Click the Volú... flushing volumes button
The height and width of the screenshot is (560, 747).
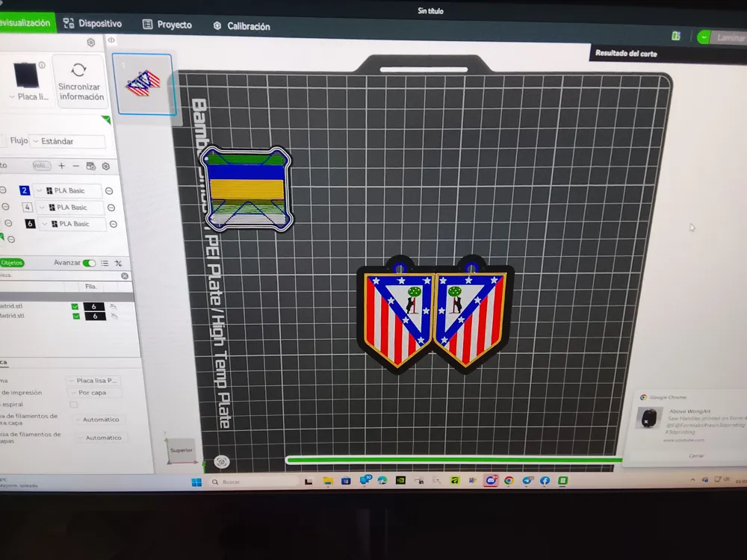click(x=41, y=165)
